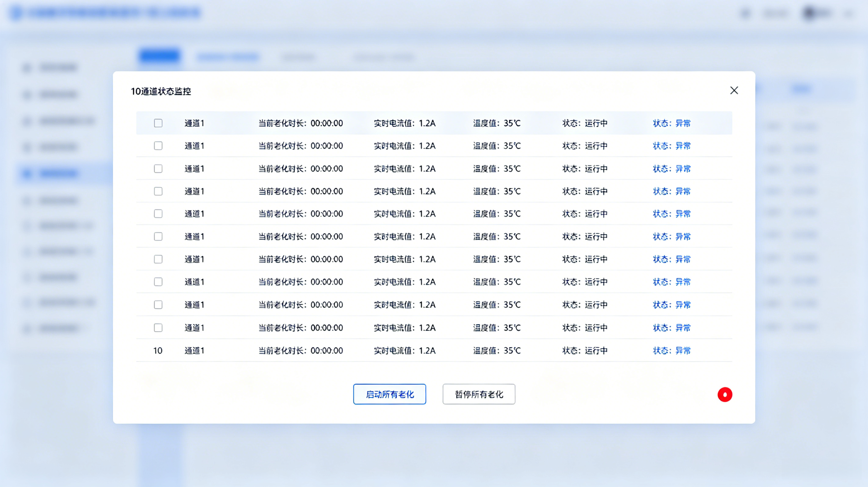This screenshot has width=868, height=487.
Task: Click 通道1 label in the highlighted first row
Action: click(194, 123)
